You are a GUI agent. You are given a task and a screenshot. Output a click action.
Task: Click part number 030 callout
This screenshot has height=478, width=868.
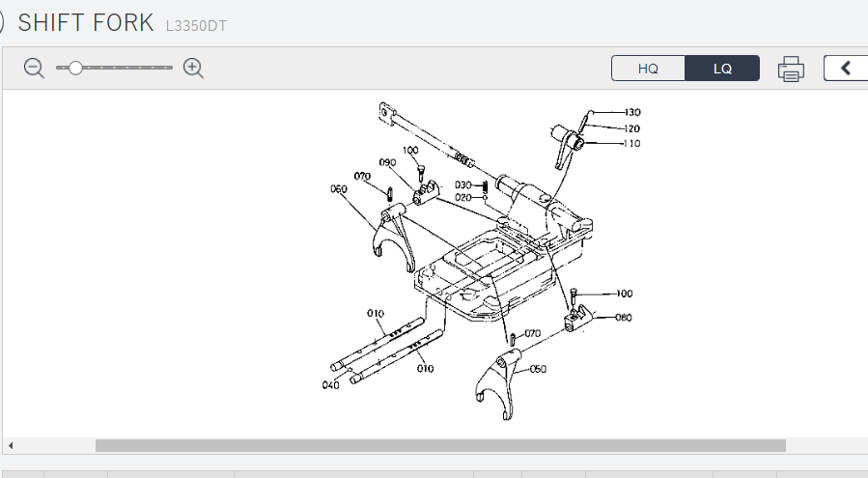pos(463,184)
